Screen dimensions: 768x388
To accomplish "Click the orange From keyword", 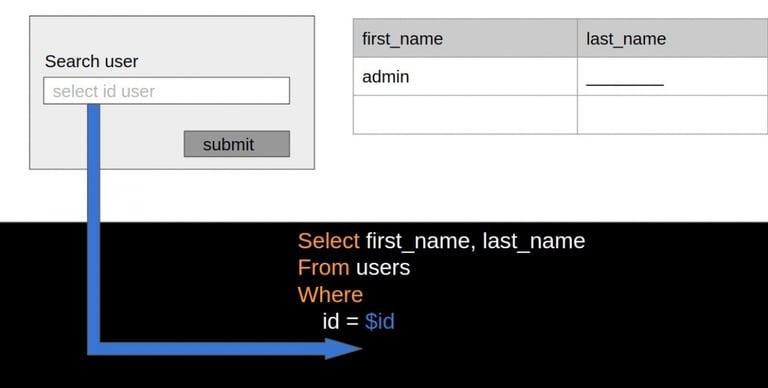I will pyautogui.click(x=323, y=267).
